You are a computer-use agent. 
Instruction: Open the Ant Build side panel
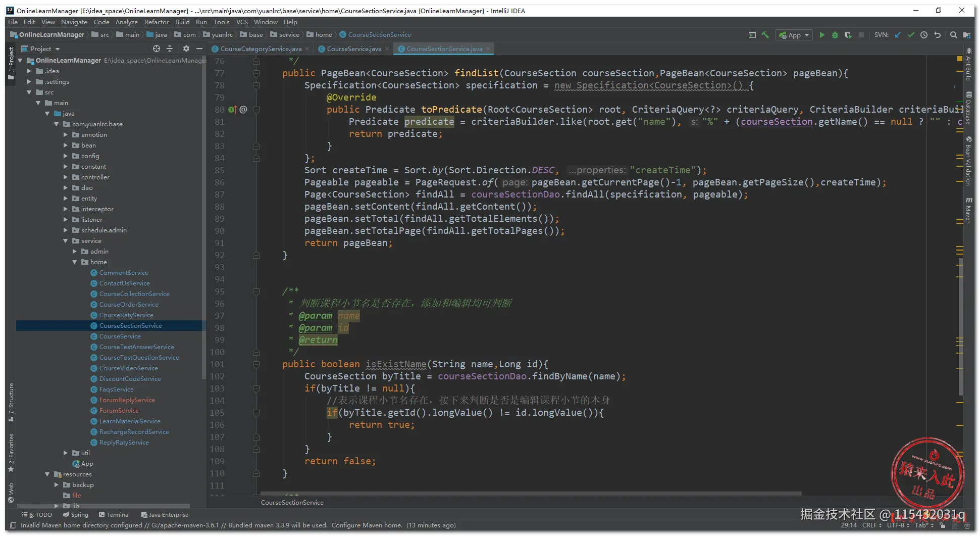pyautogui.click(x=968, y=64)
